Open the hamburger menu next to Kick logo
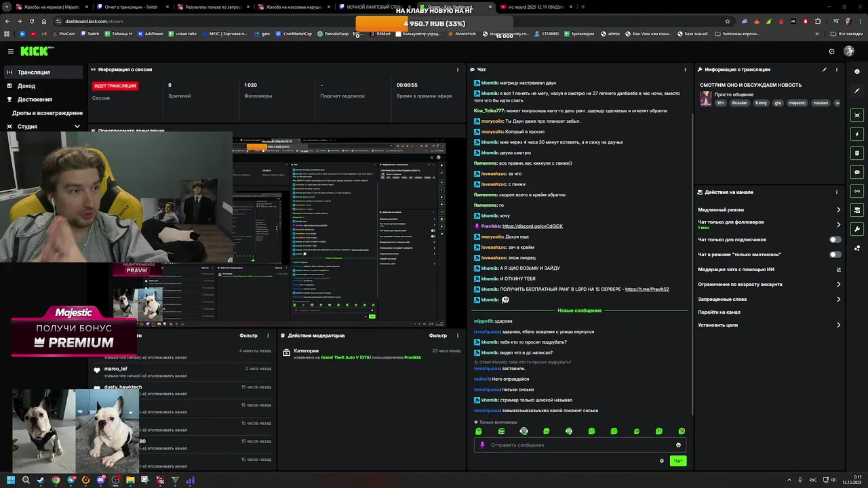Viewport: 868px width, 488px height. (10, 51)
